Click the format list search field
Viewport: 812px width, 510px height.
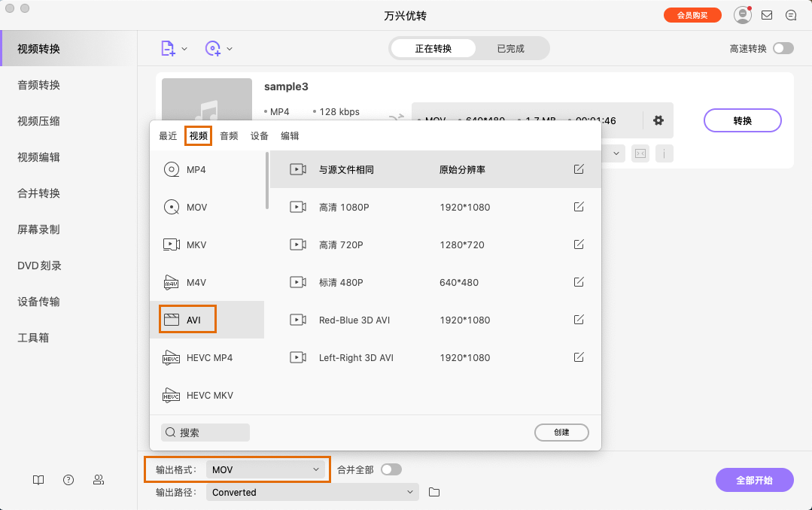(204, 432)
